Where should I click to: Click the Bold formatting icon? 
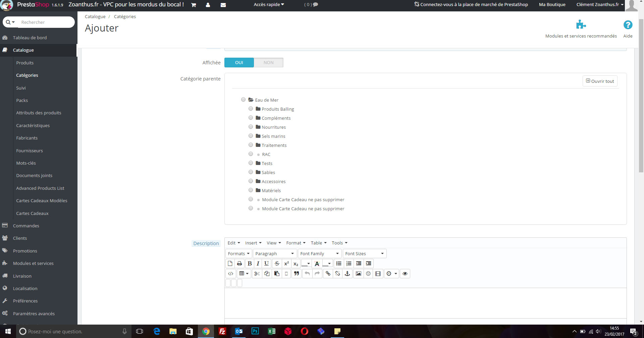[x=250, y=264]
